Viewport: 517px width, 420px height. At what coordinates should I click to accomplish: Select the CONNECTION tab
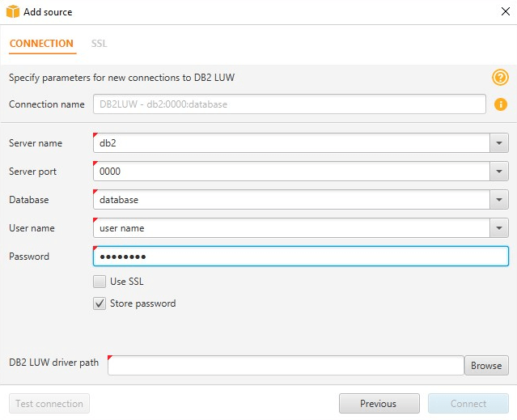[41, 44]
